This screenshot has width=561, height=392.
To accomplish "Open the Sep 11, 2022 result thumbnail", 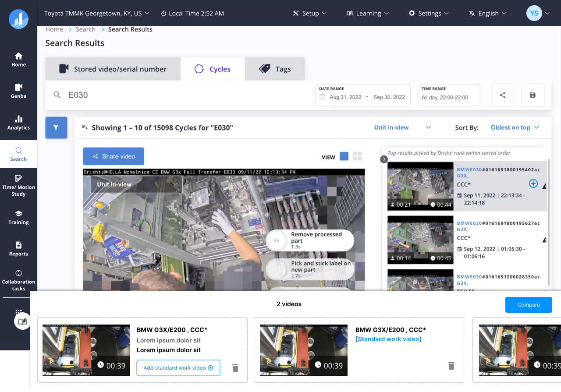I will pos(420,186).
